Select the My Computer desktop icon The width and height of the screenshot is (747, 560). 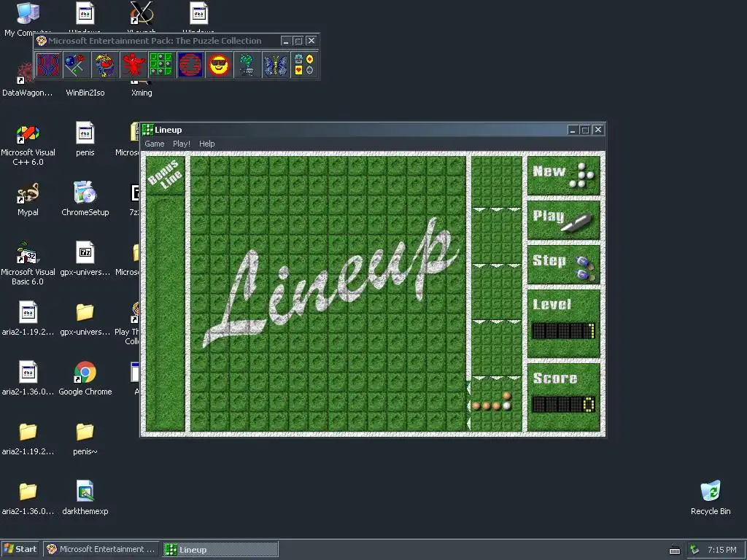click(x=28, y=19)
